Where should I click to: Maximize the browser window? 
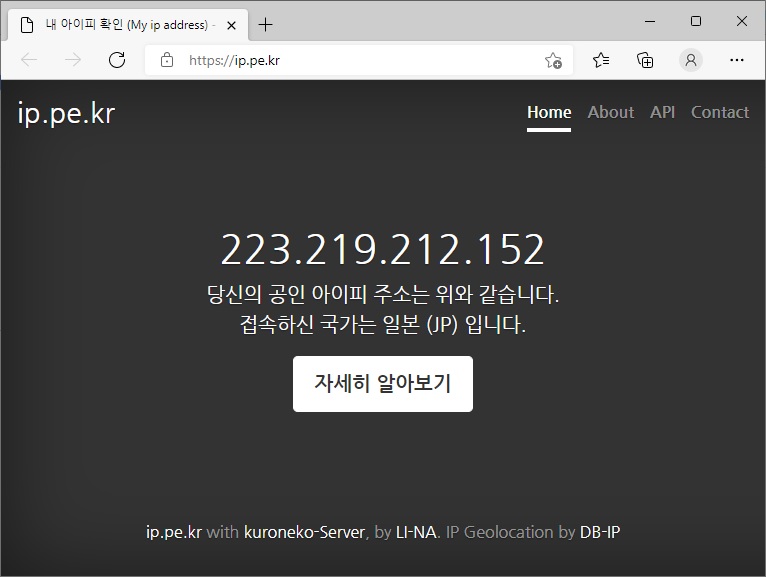click(696, 21)
